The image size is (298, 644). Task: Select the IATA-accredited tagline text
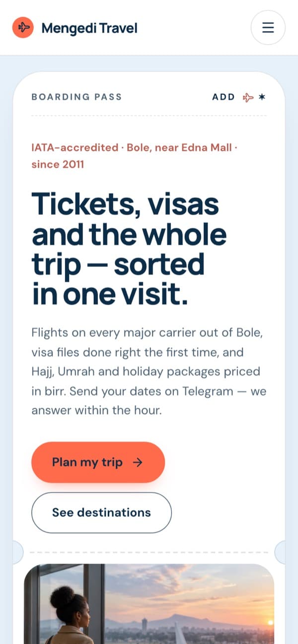pos(135,156)
